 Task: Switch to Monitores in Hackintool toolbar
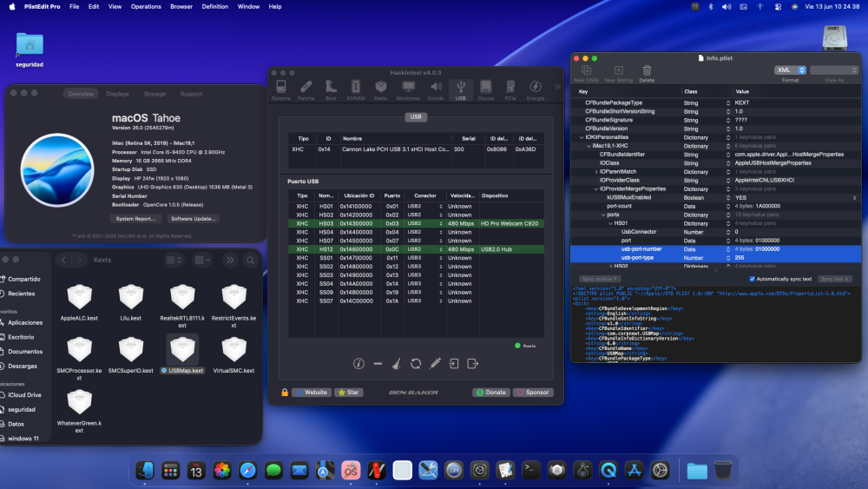pyautogui.click(x=408, y=89)
